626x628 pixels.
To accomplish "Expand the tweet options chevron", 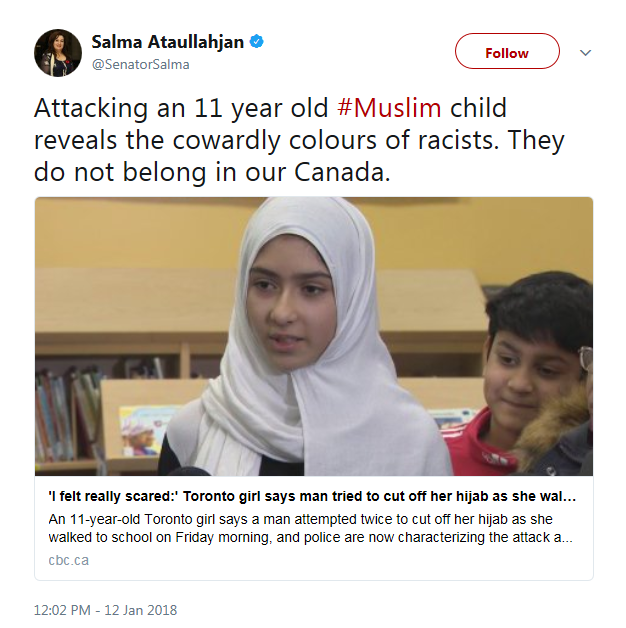I will pyautogui.click(x=586, y=52).
